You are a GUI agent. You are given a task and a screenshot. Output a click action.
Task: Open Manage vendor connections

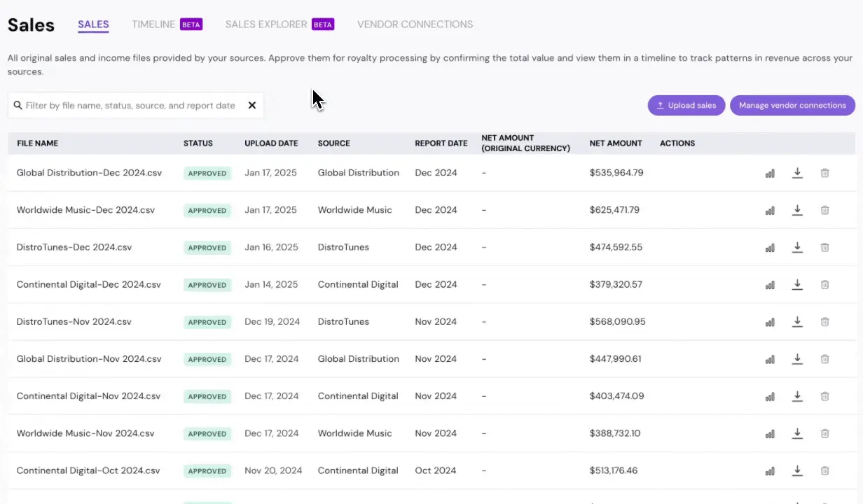(x=792, y=106)
